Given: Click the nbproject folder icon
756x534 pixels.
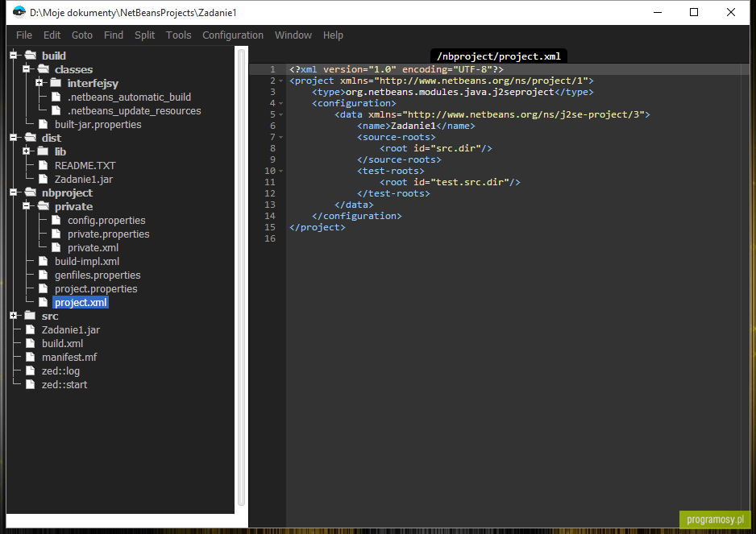Looking at the screenshot, I should 30,192.
